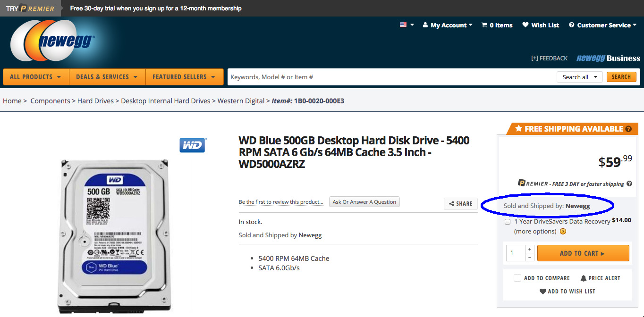
Task: Open the Search all category dropdown
Action: coord(580,77)
